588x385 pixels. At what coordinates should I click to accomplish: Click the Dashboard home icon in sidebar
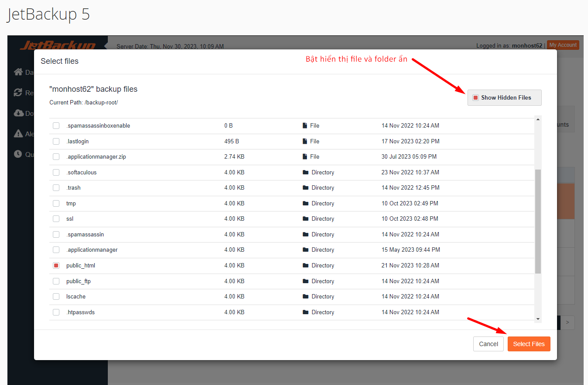click(x=18, y=72)
